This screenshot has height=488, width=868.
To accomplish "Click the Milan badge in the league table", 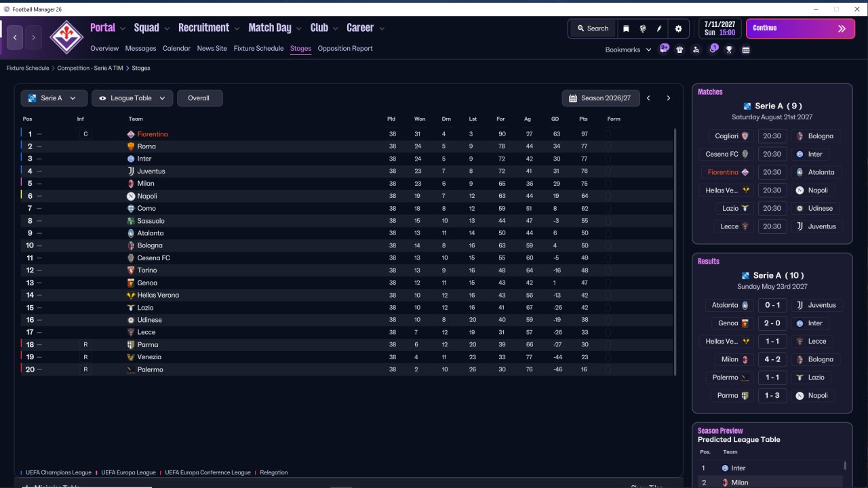I will point(131,184).
